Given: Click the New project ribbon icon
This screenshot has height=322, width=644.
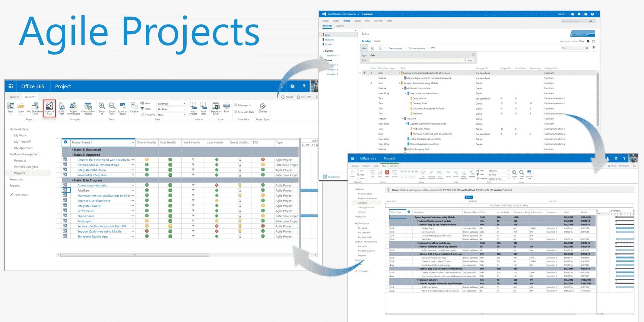Looking at the screenshot, I should click(x=10, y=108).
